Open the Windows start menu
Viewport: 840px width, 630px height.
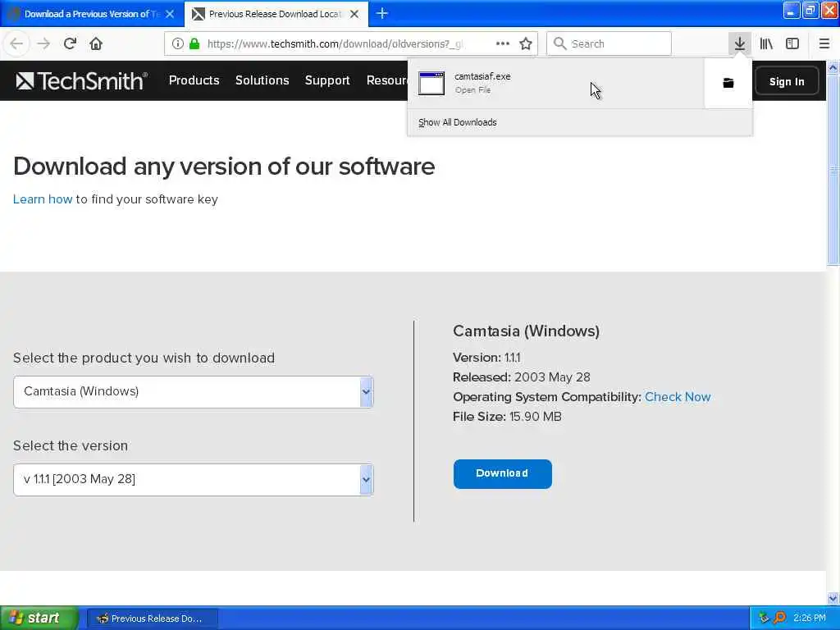39,618
